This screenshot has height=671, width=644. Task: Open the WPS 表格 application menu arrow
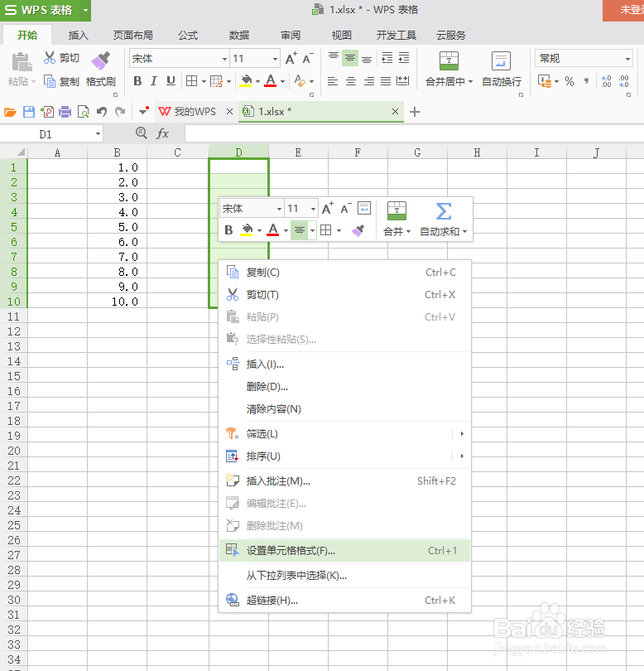(x=85, y=10)
